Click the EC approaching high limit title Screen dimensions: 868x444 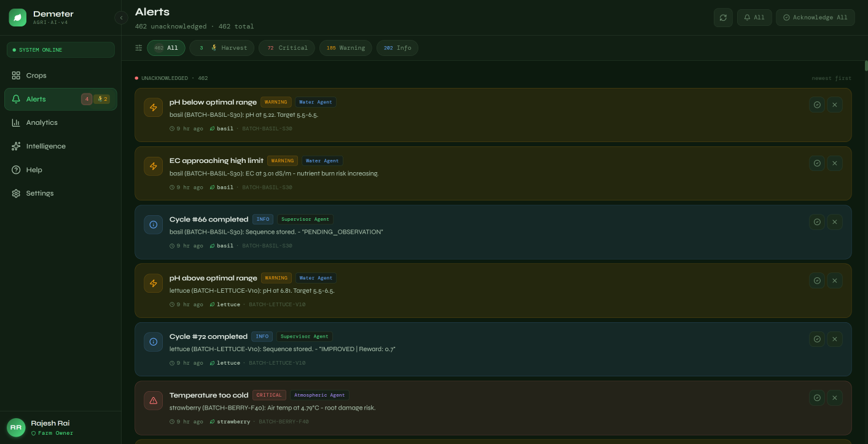[216, 161]
